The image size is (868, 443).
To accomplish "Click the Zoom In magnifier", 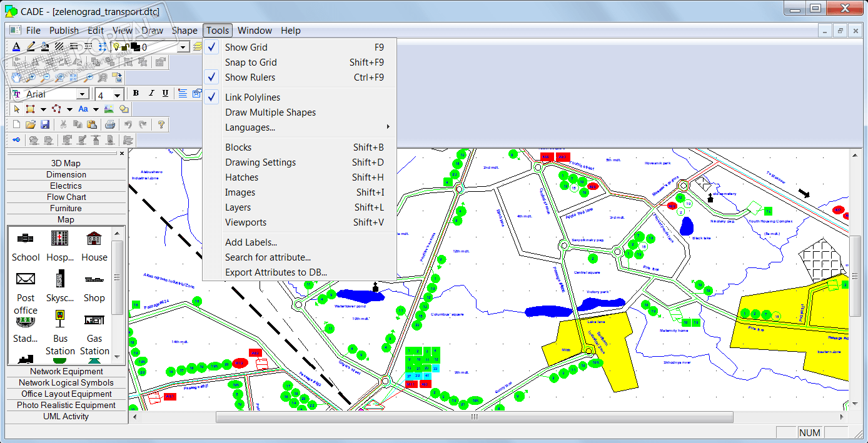I will pyautogui.click(x=31, y=77).
